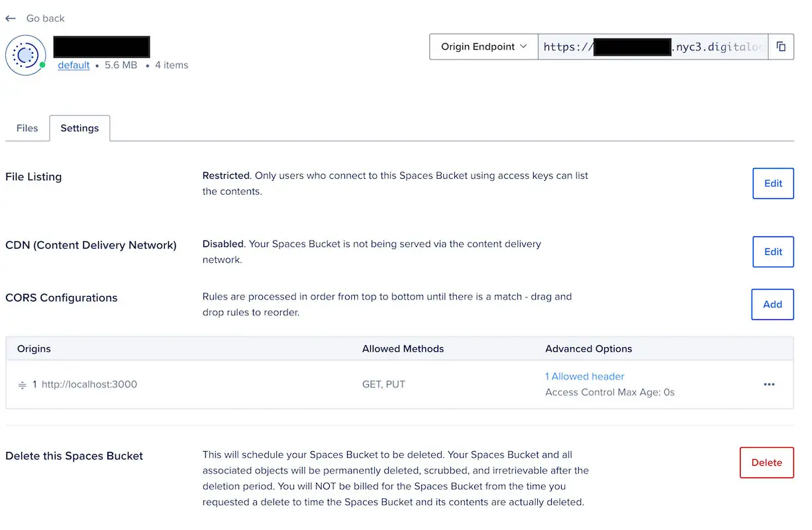Click the Origins column header

point(34,348)
